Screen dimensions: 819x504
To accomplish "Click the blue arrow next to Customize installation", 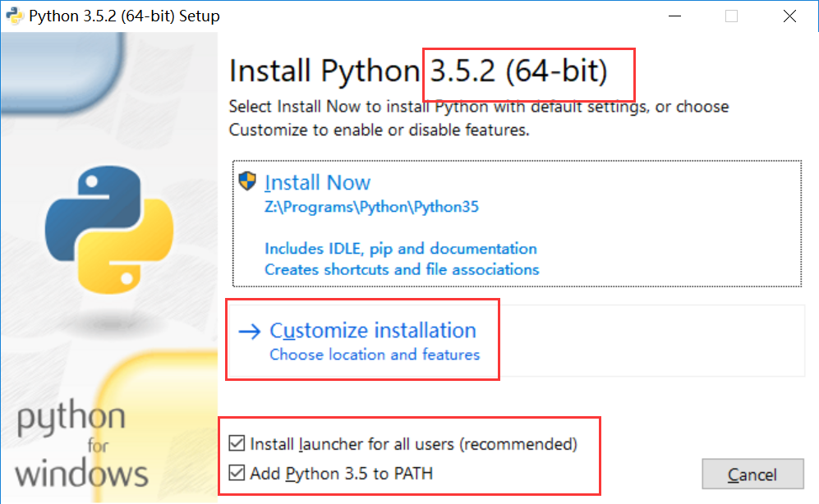I will [x=249, y=330].
